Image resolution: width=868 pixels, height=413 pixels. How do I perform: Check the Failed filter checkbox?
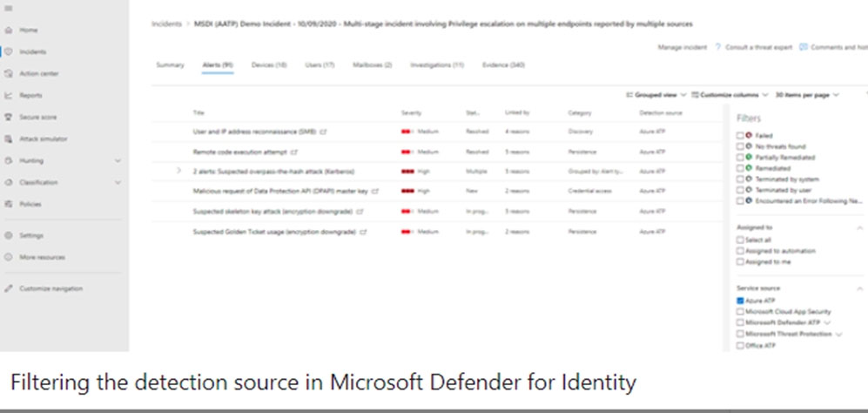click(x=740, y=135)
